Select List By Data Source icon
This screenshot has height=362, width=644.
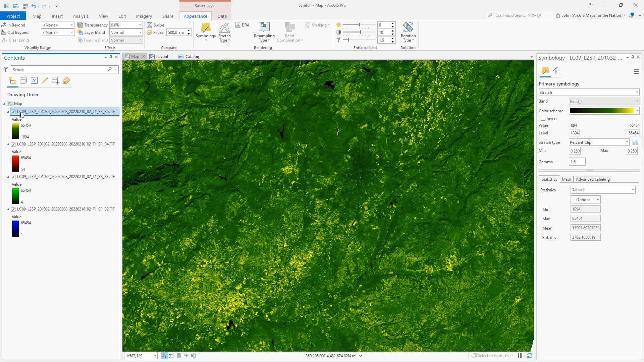pos(23,80)
